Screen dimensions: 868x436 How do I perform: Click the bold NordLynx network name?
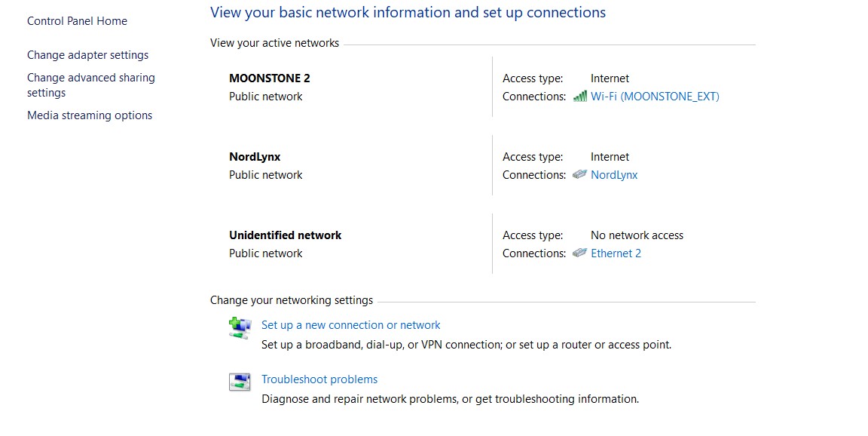pos(255,157)
